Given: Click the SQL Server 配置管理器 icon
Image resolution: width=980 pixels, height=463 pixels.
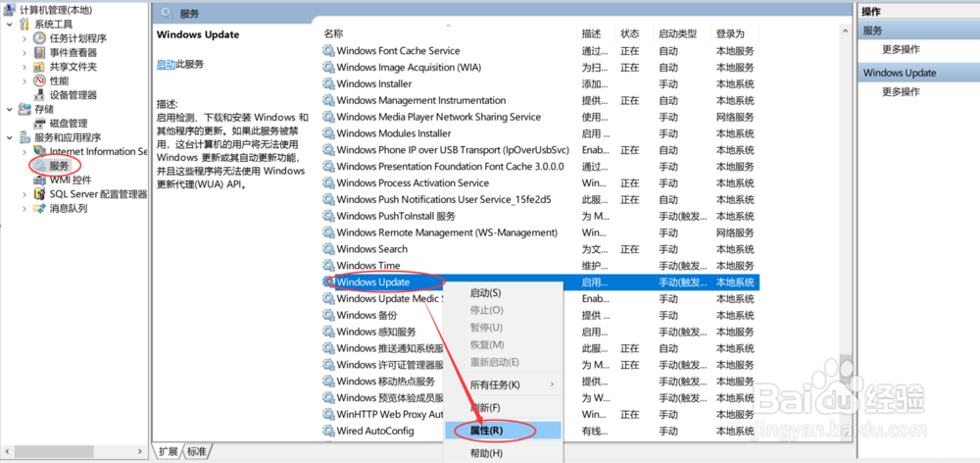Looking at the screenshot, I should (40, 194).
